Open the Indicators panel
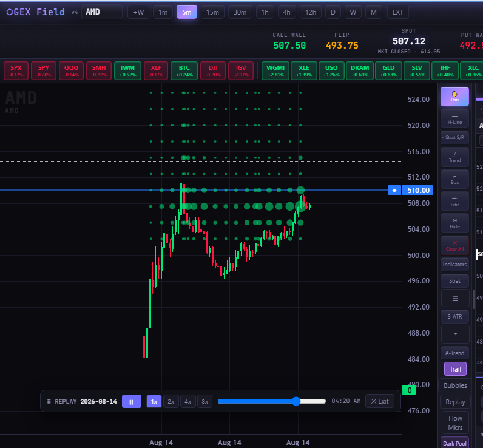This screenshot has width=483, height=448. (454, 264)
